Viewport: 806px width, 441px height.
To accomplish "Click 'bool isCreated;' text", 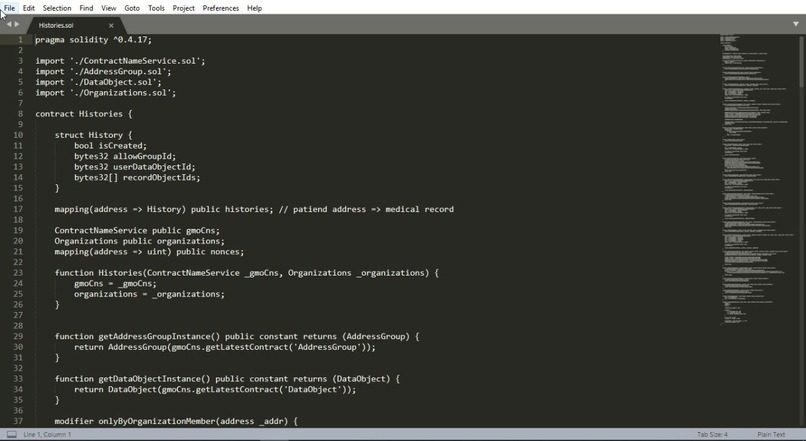I will tap(111, 145).
